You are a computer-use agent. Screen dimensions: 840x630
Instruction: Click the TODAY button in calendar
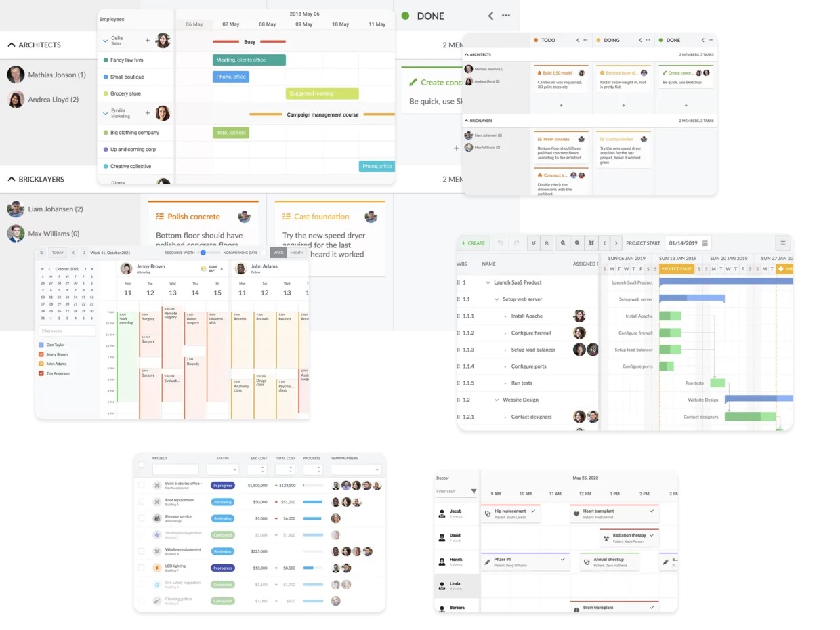(x=58, y=253)
